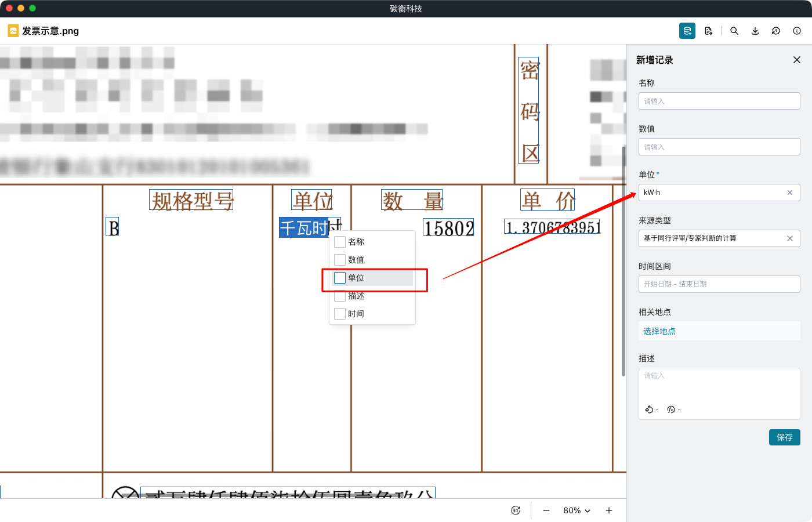Click the download icon for 发票示意.png

pos(755,31)
